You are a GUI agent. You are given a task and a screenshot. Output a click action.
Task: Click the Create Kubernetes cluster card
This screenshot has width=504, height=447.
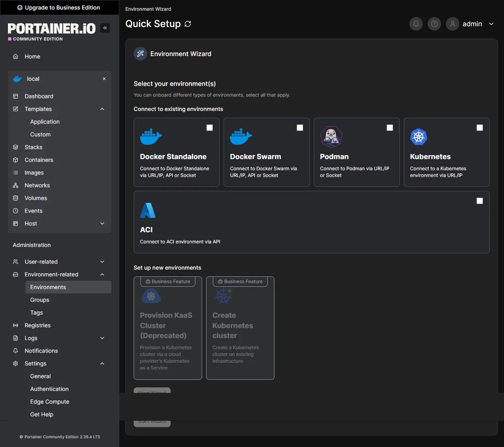tap(240, 328)
